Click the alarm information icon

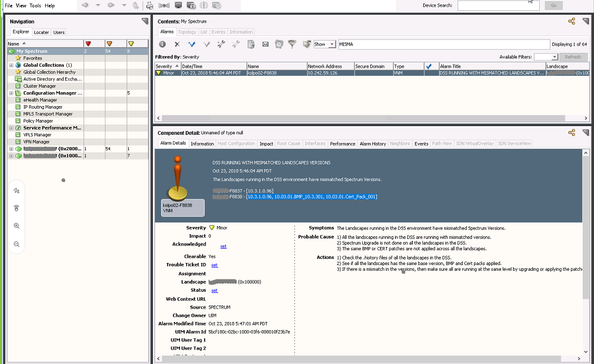coord(162,45)
